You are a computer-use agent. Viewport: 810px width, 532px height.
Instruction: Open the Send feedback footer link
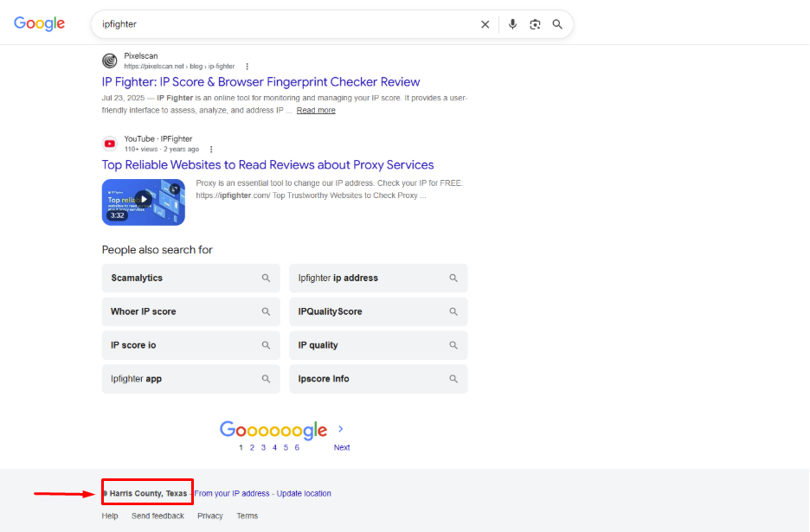coord(157,516)
